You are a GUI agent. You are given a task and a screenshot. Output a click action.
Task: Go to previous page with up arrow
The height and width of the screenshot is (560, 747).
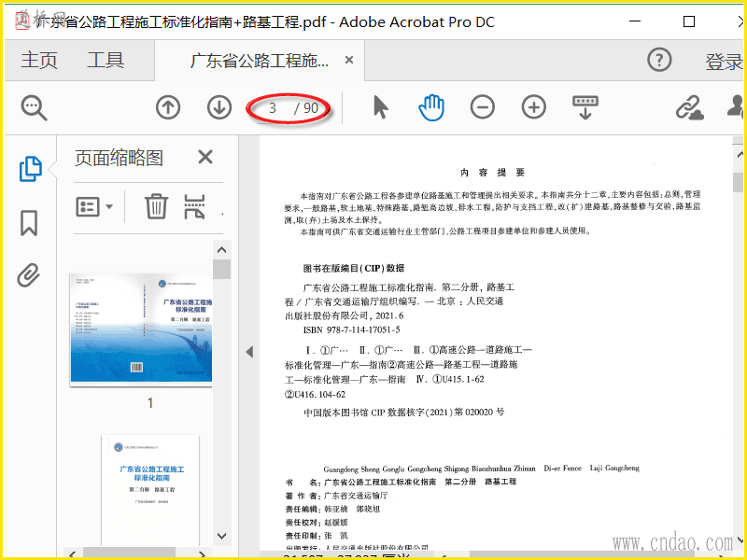tap(168, 107)
